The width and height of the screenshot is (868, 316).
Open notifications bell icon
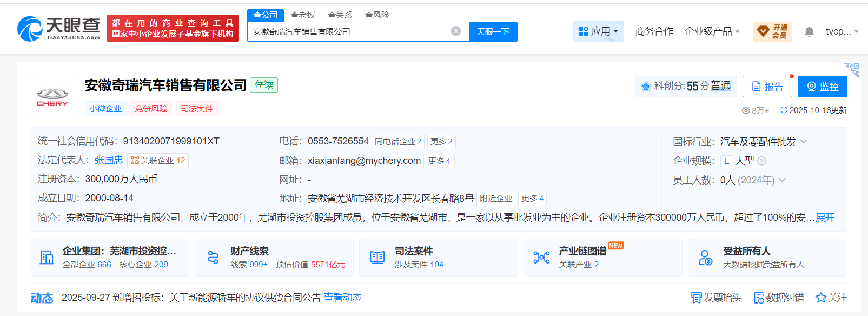point(809,31)
